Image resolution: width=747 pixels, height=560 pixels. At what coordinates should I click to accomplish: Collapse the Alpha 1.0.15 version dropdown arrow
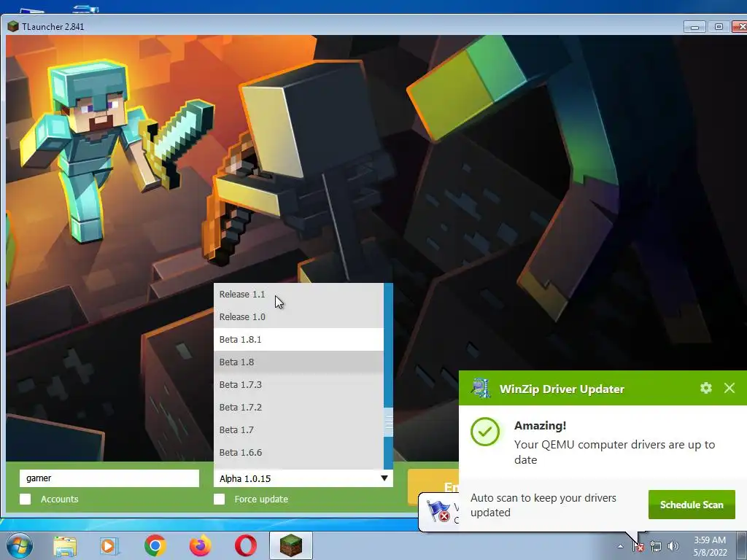click(x=384, y=478)
